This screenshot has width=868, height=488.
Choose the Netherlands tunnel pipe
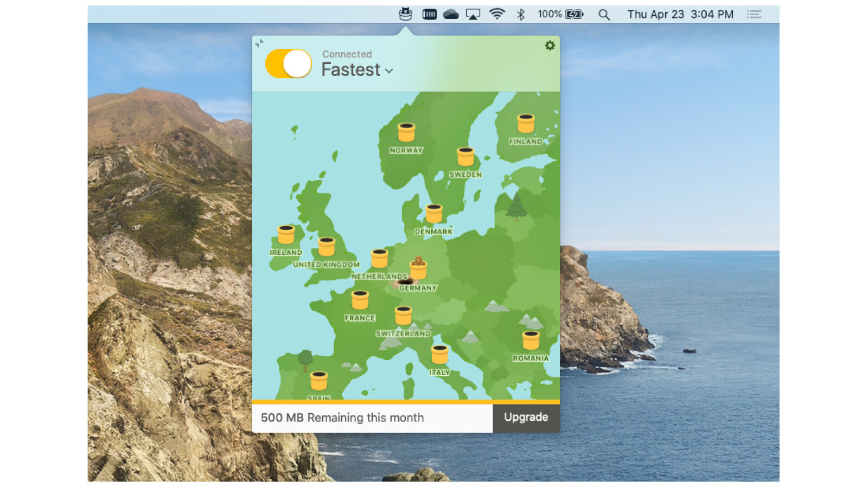(x=379, y=259)
